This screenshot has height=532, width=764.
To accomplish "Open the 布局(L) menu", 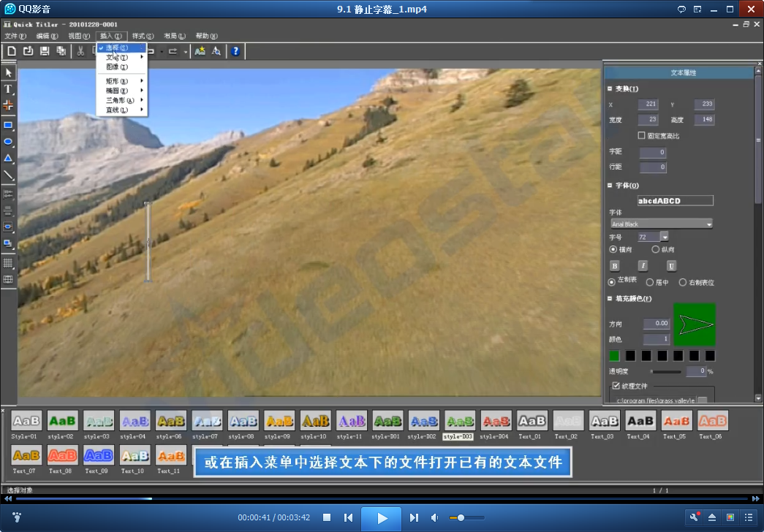I will click(175, 36).
